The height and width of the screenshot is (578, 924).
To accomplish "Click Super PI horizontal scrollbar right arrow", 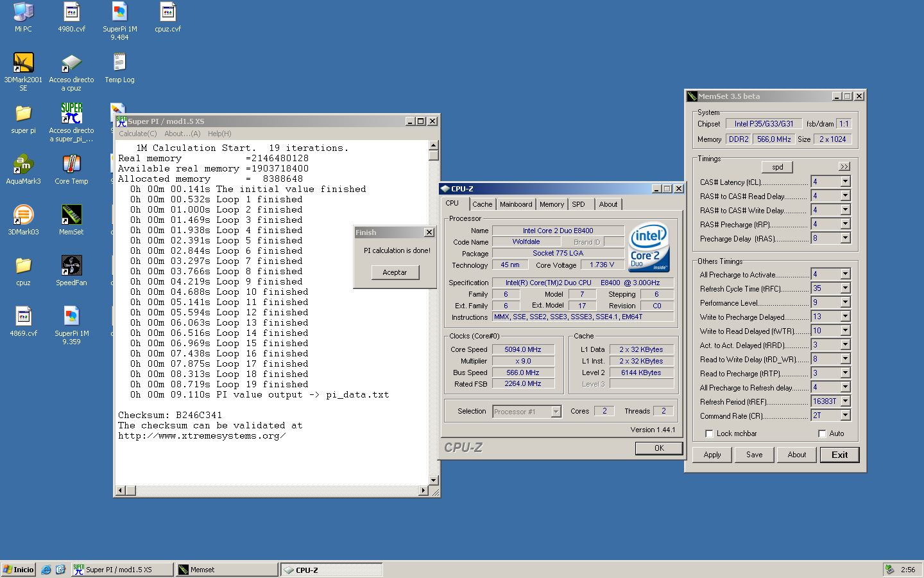I will point(424,491).
